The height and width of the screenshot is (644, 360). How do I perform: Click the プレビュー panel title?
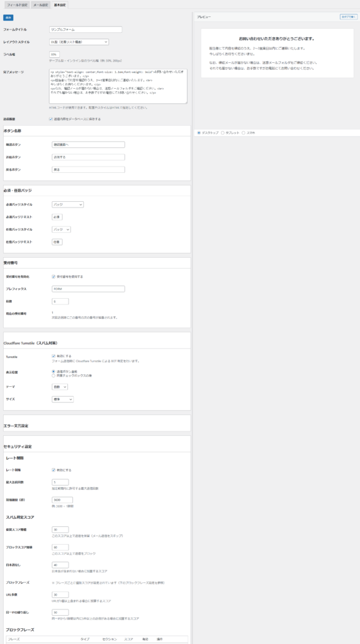204,17
